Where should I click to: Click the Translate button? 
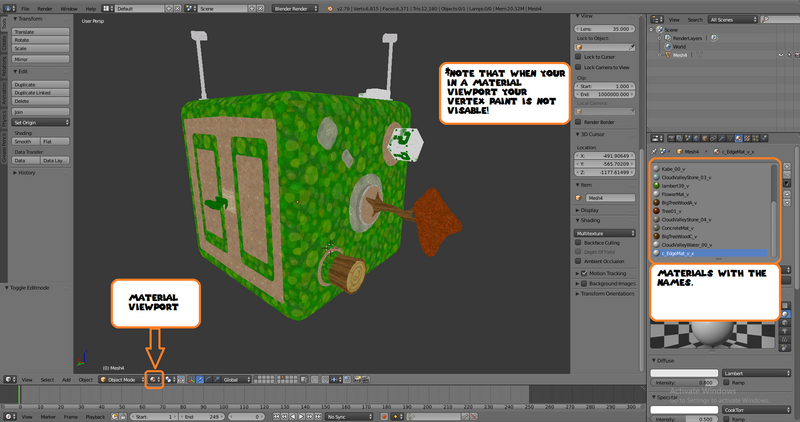pos(40,32)
